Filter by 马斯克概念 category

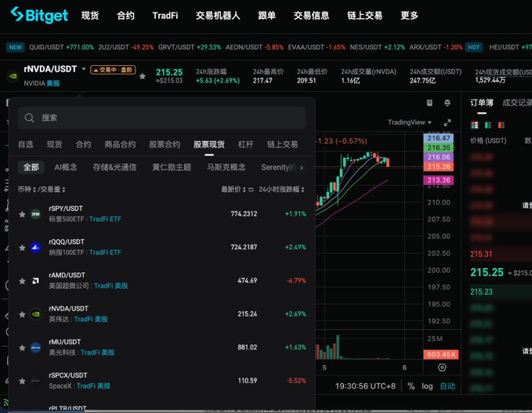tap(226, 167)
